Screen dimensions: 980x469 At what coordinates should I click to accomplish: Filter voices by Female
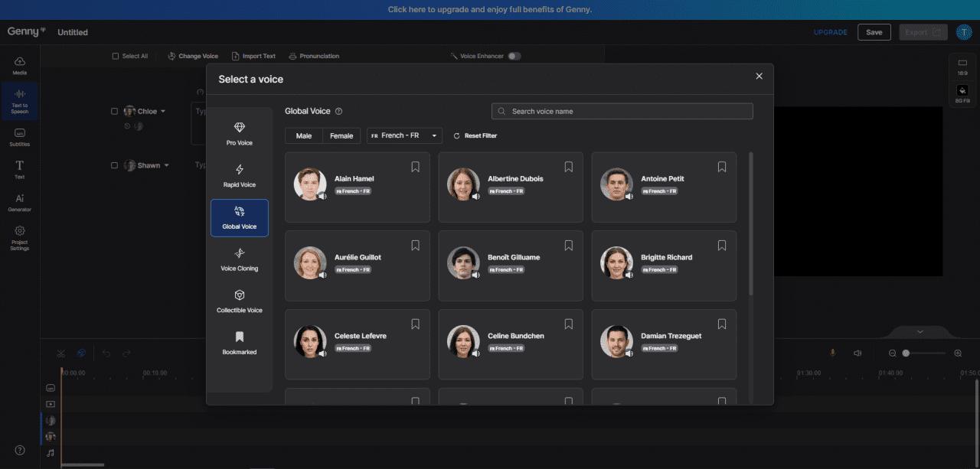[341, 135]
